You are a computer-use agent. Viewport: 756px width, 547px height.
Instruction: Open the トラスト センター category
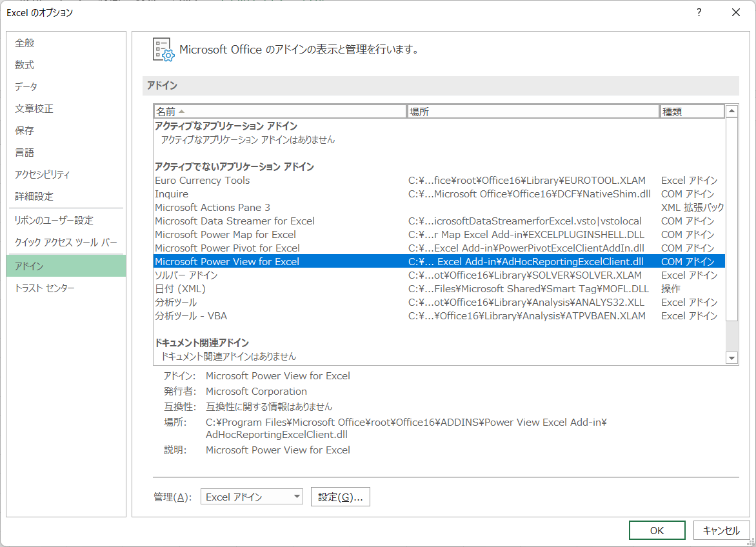pos(66,288)
